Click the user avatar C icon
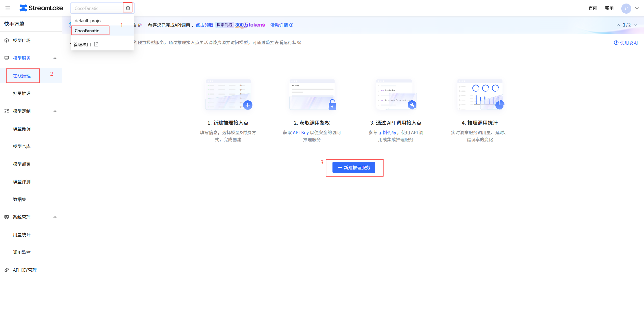This screenshot has width=644, height=310. click(626, 8)
